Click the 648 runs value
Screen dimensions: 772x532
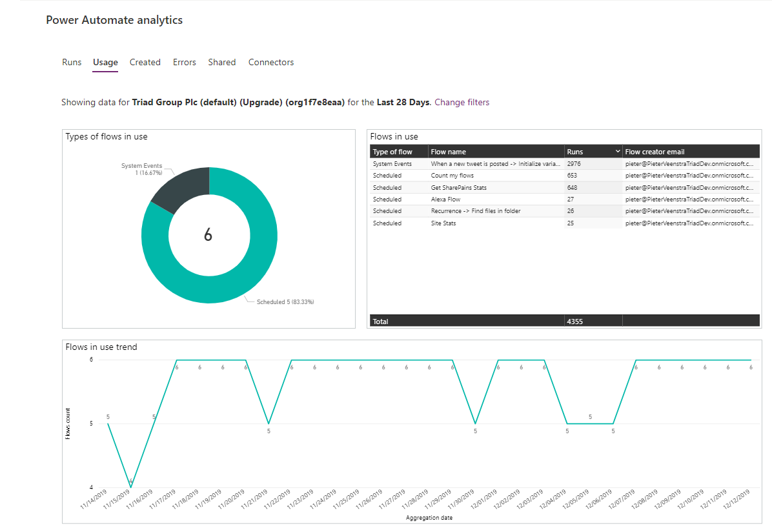pos(572,188)
